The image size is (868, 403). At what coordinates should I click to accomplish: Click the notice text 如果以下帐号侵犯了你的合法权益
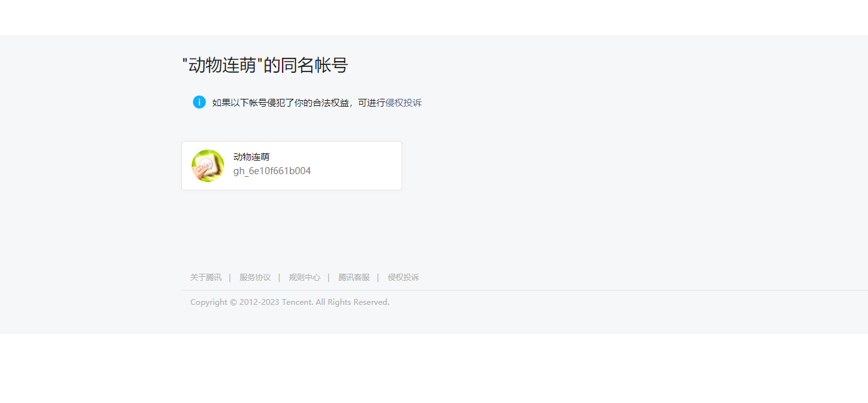pos(280,103)
